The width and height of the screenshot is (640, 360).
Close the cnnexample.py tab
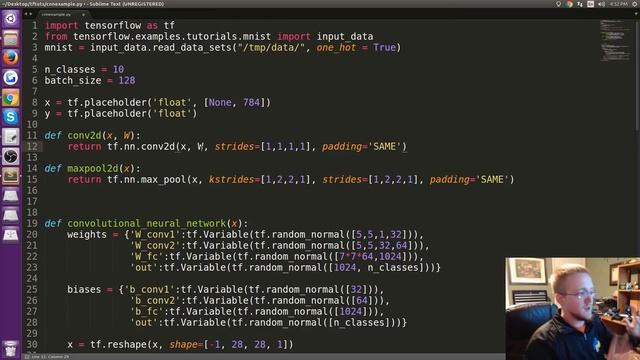(x=83, y=15)
